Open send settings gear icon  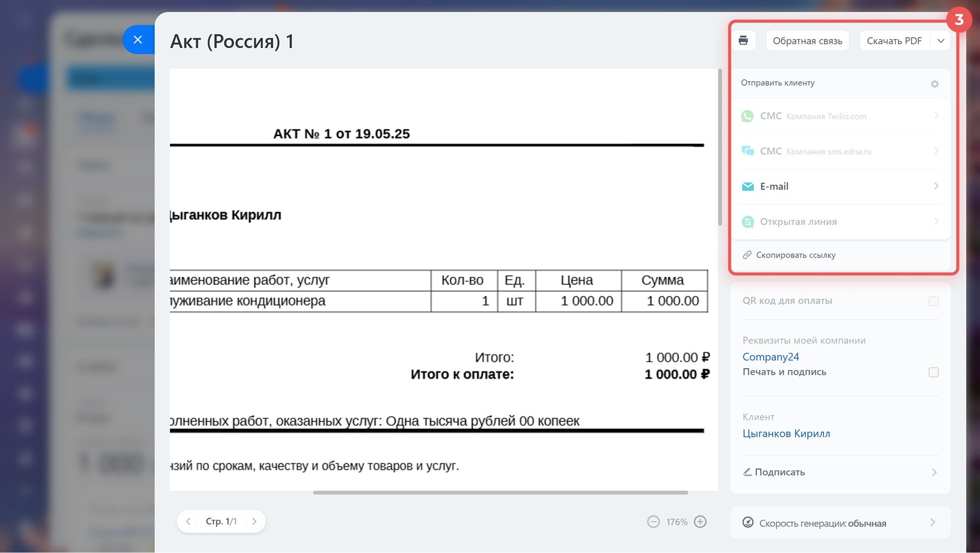(x=934, y=84)
